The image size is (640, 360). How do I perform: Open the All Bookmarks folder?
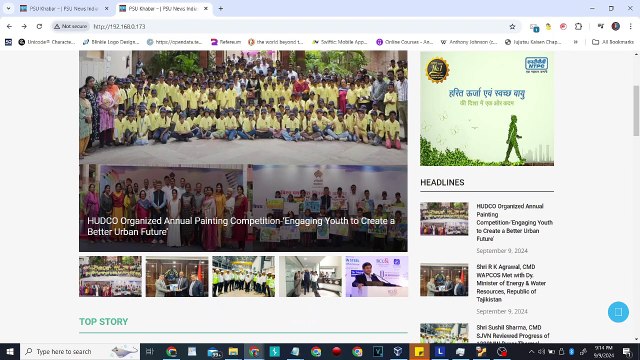coord(612,42)
